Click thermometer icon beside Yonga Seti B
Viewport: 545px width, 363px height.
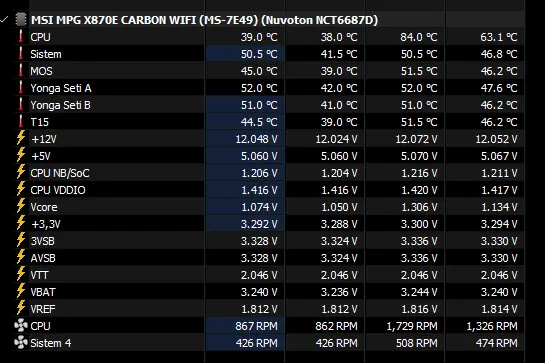point(21,105)
